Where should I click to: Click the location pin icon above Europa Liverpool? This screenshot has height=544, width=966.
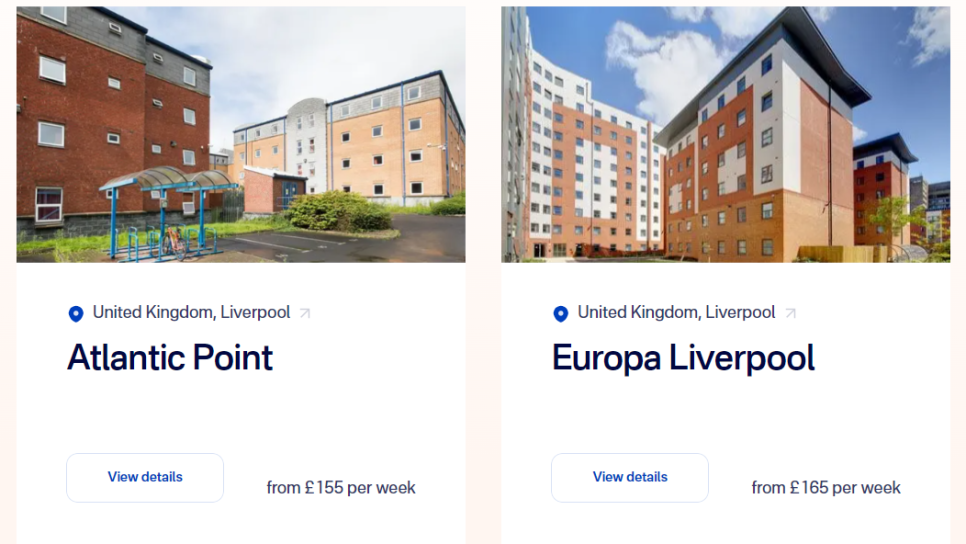click(x=561, y=314)
